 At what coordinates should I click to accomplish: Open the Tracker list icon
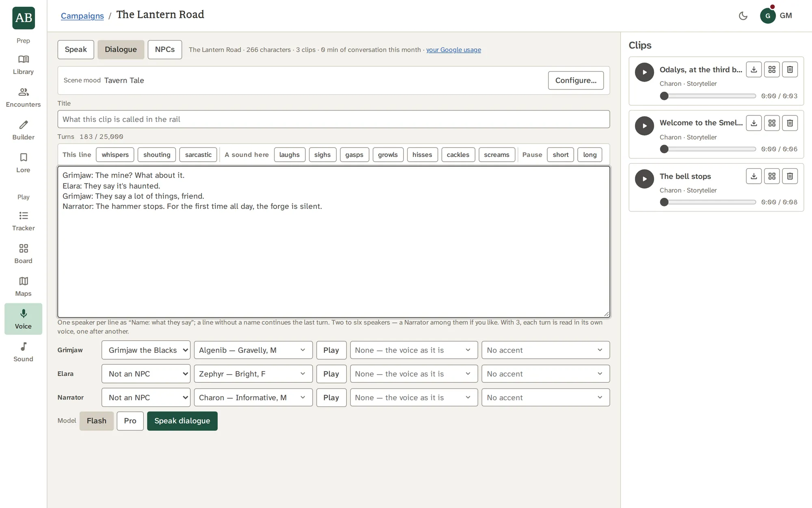click(23, 221)
